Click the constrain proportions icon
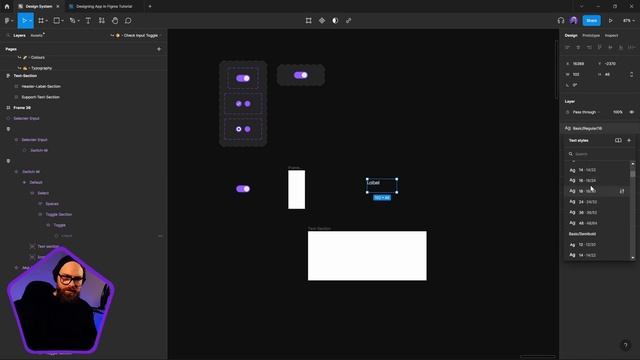The width and height of the screenshot is (640, 360). coord(631,74)
